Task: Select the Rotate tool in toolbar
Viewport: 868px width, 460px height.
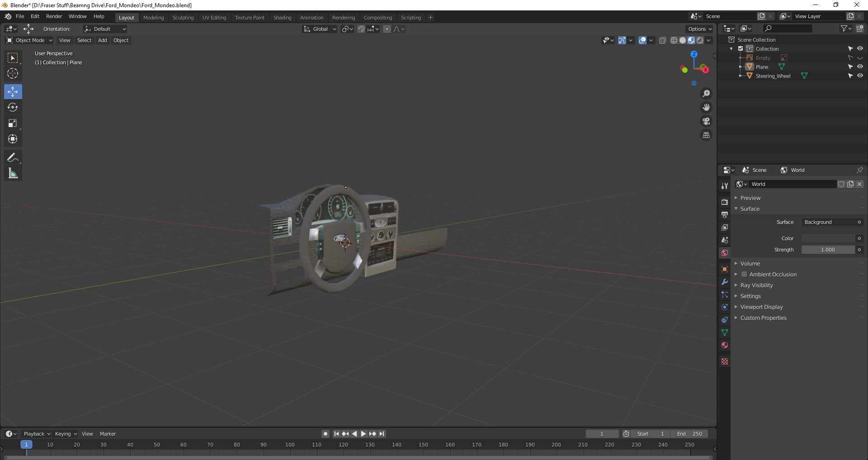Action: click(13, 108)
